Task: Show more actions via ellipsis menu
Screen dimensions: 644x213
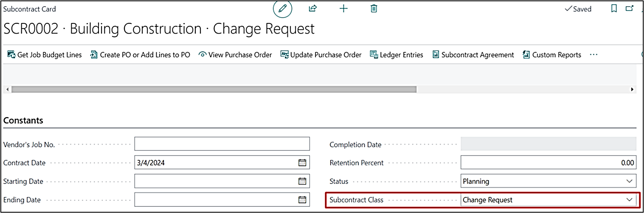Action: point(593,55)
